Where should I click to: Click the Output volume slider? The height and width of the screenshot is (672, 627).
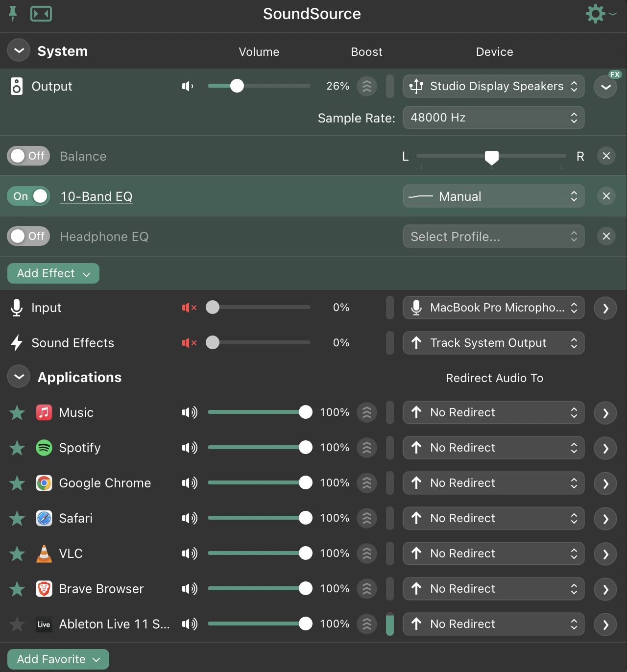[259, 86]
